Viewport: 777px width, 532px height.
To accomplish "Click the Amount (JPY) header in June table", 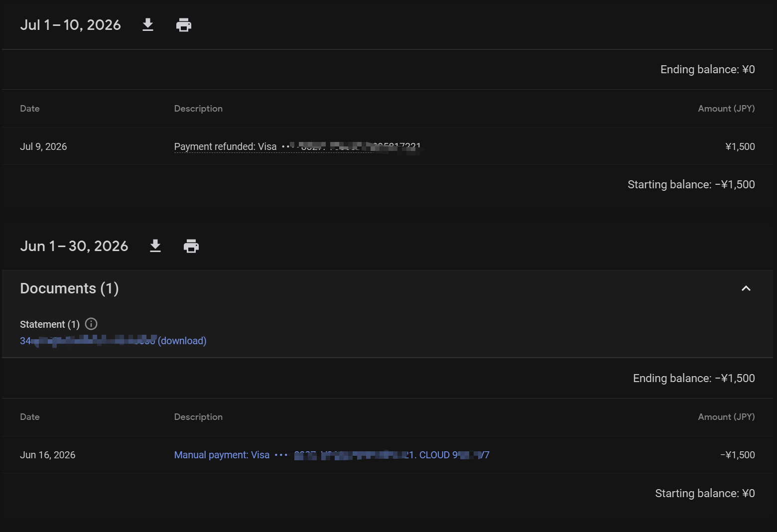I will tap(726, 417).
